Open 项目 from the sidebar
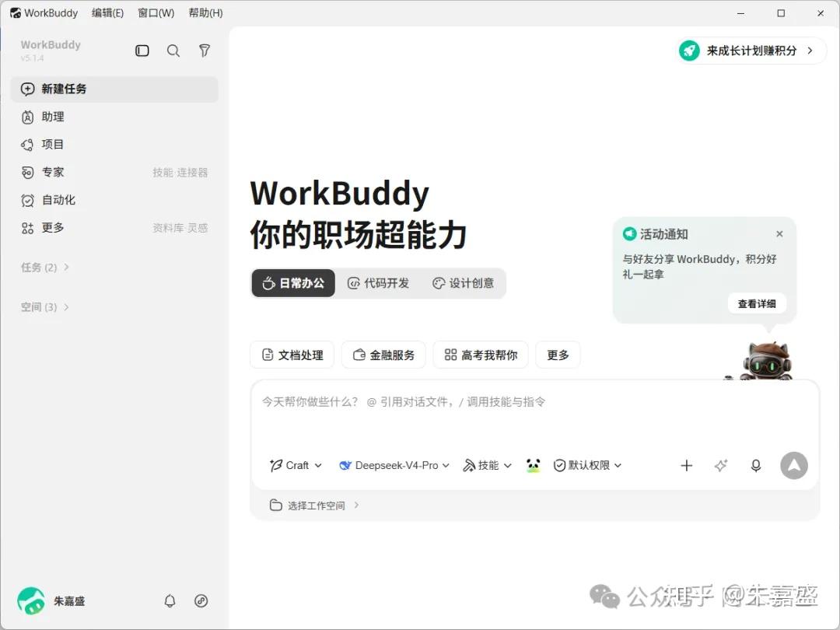 pos(114,145)
